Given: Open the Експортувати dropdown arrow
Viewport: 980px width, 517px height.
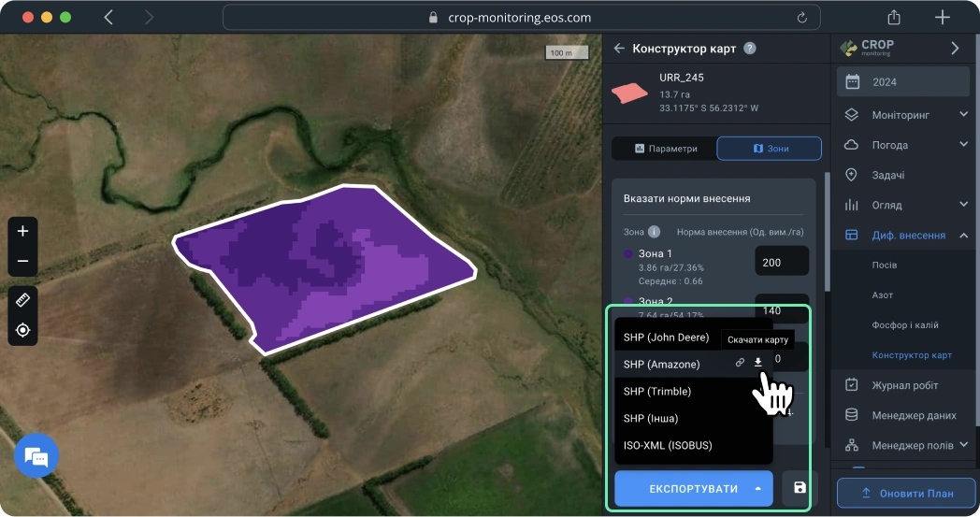Looking at the screenshot, I should coord(758,489).
